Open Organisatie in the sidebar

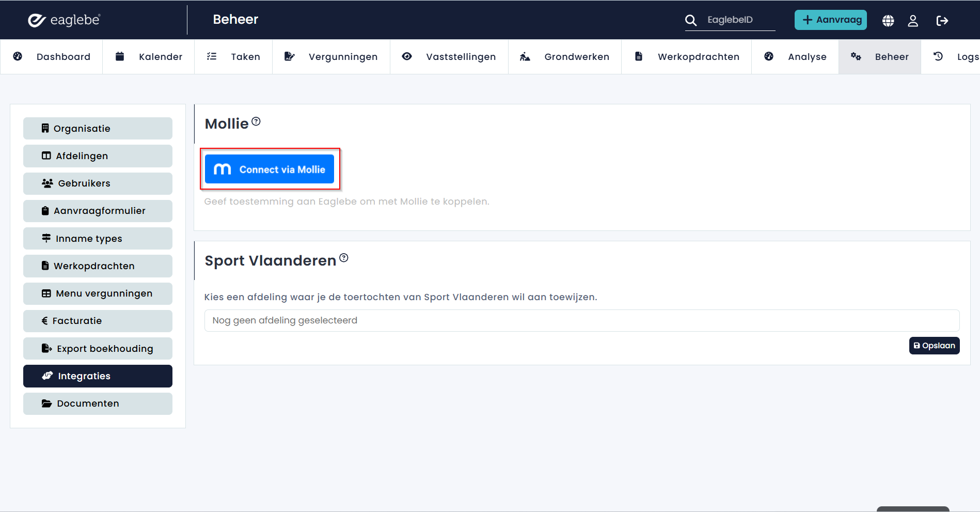[x=98, y=129]
